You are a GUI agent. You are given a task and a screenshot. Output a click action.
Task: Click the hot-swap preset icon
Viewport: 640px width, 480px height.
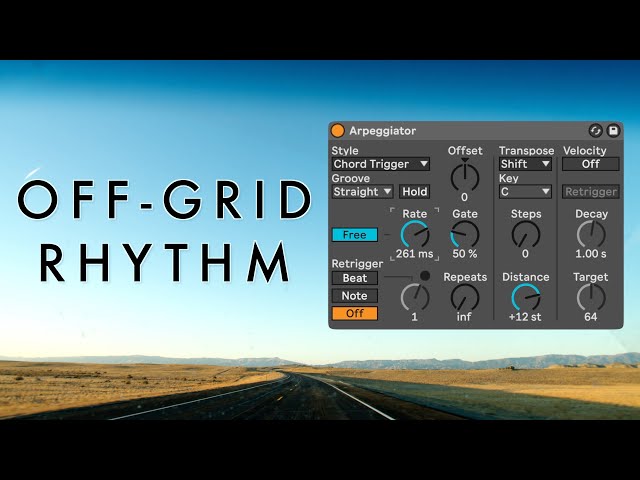[595, 131]
